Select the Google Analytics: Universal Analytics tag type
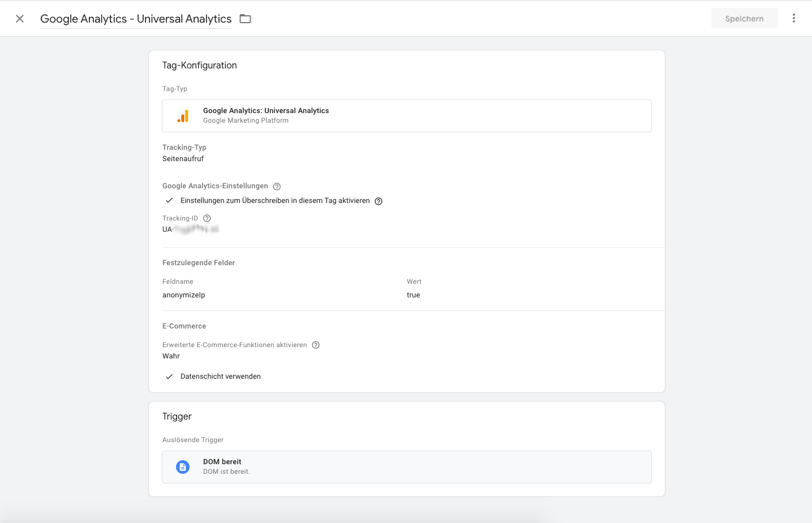The height and width of the screenshot is (523, 812). (x=406, y=116)
